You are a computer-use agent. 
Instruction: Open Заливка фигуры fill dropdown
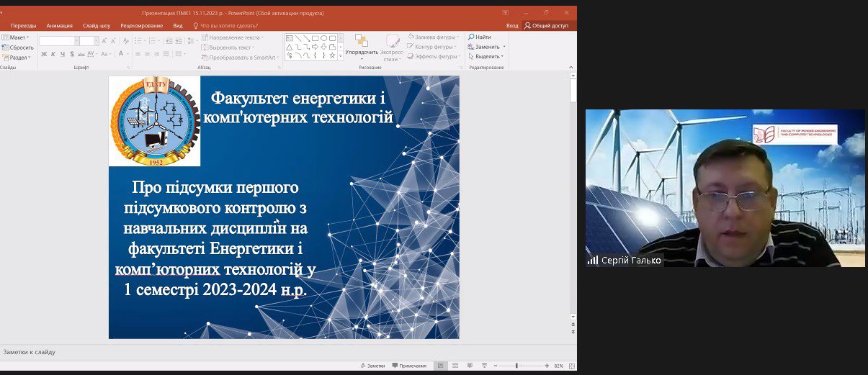(435, 37)
